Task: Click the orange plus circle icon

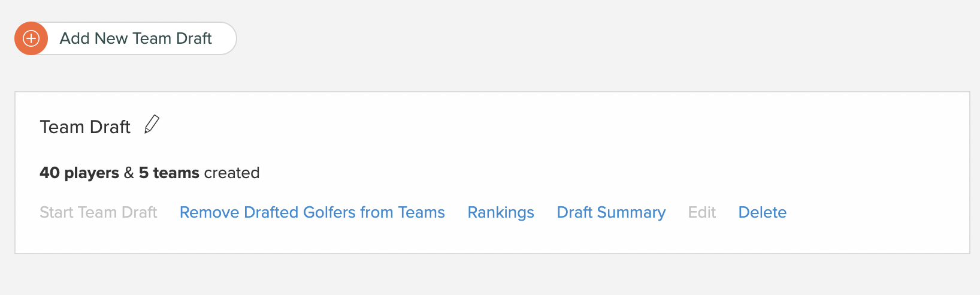Action: click(x=31, y=38)
